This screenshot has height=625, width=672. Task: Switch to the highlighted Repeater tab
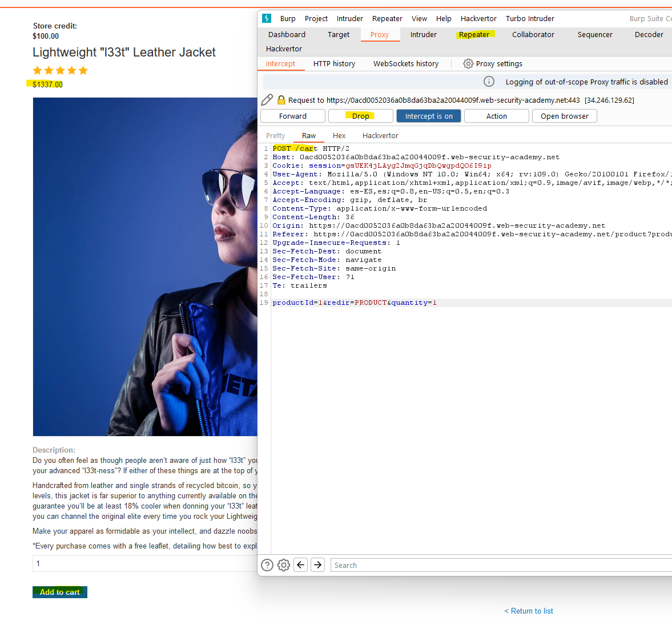(x=474, y=35)
